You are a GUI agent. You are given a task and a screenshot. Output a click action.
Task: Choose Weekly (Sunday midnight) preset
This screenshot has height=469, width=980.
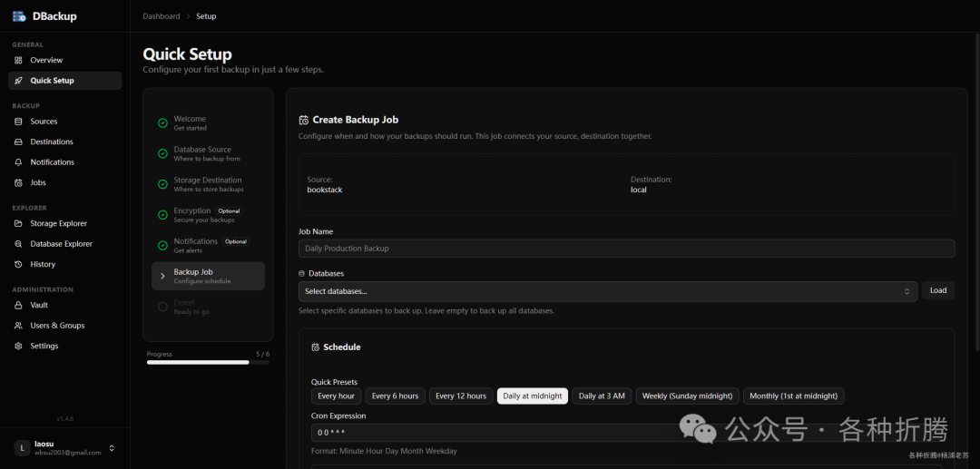tap(687, 396)
